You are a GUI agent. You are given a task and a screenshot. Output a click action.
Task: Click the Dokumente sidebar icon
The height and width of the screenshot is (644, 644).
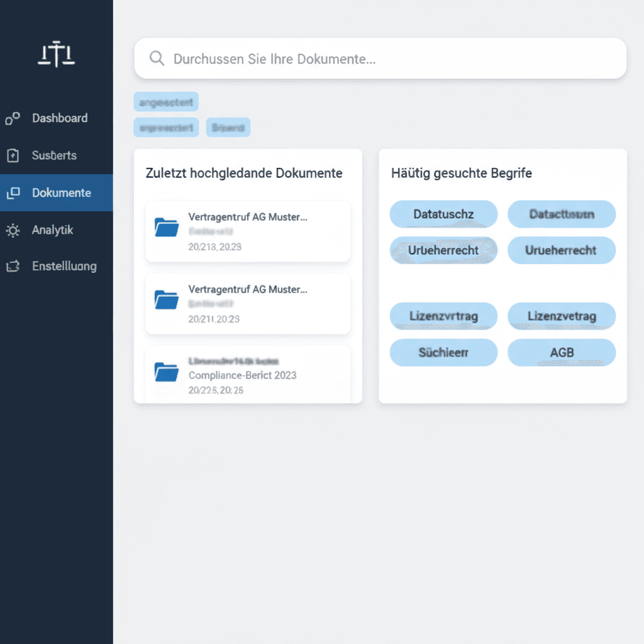[x=13, y=192]
